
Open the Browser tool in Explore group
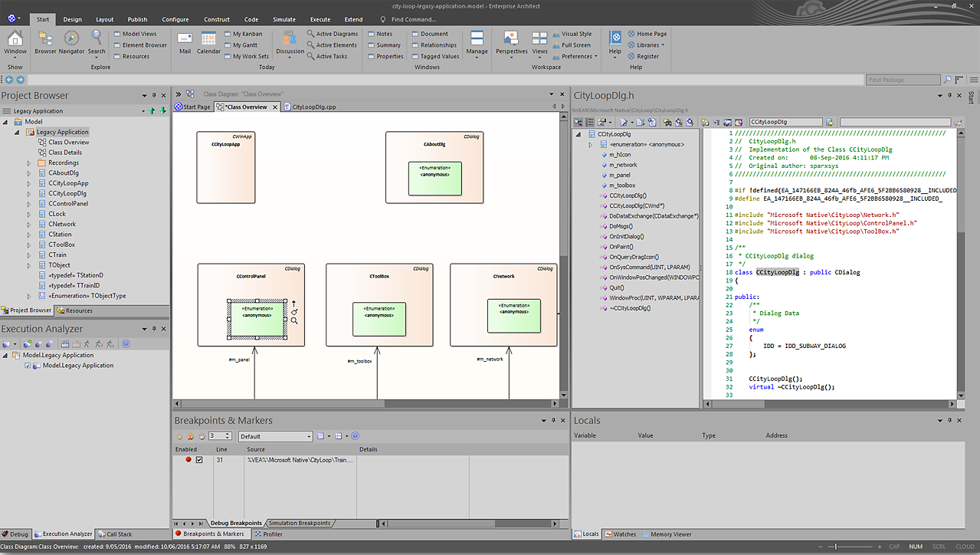coord(45,41)
